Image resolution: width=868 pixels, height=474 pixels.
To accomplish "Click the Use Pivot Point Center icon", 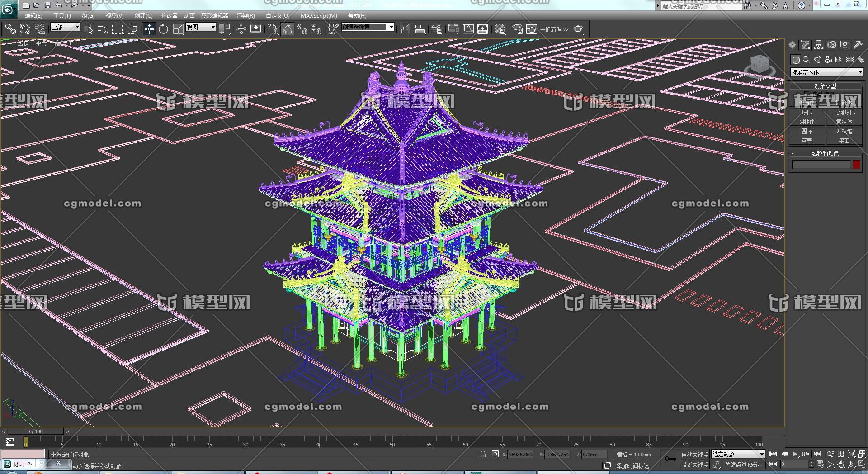I will 224,29.
